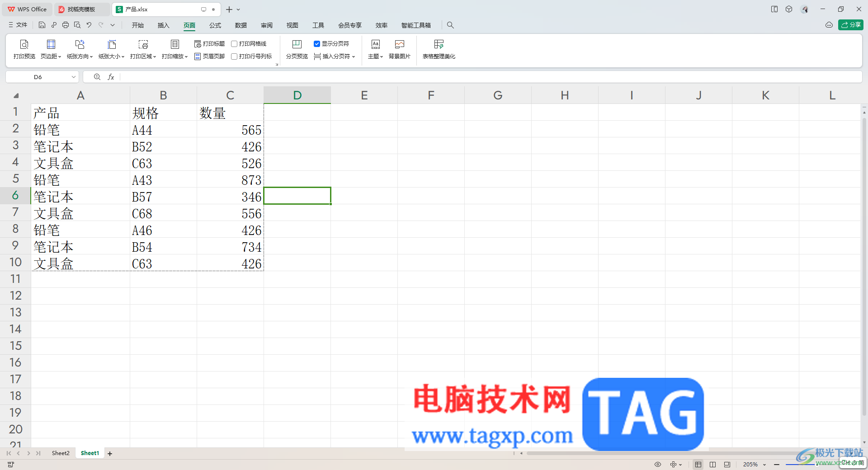Screen dimensions: 868x470
Task: Select page break view icon in status bar
Action: pos(713,465)
